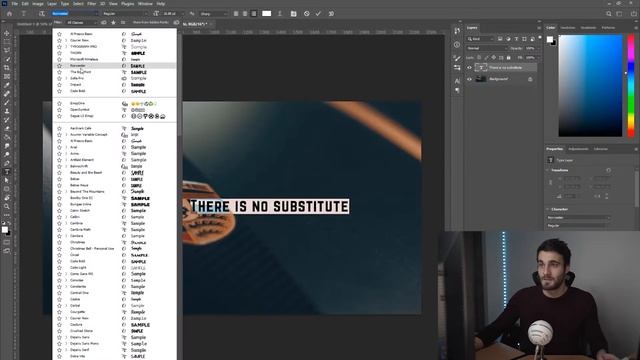Click the Home icon in options bar
Screen dimensions: 640x360
(x=9, y=13)
